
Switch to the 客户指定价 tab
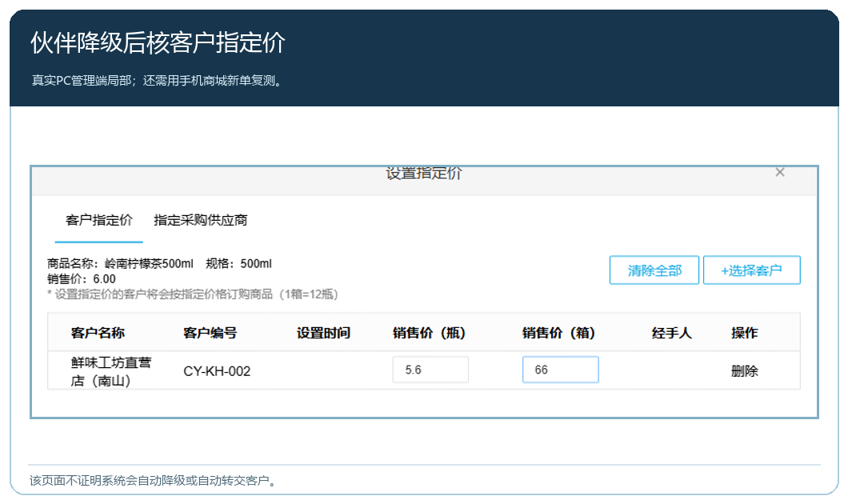click(99, 220)
